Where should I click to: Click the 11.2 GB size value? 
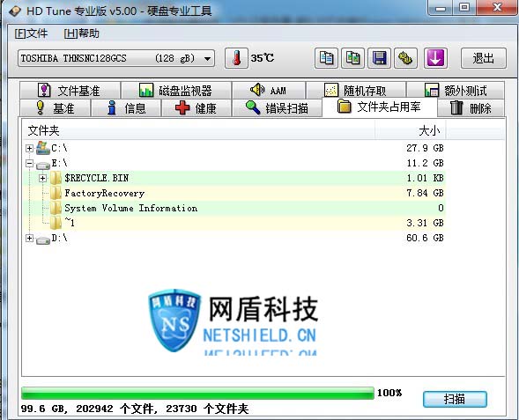tap(425, 163)
